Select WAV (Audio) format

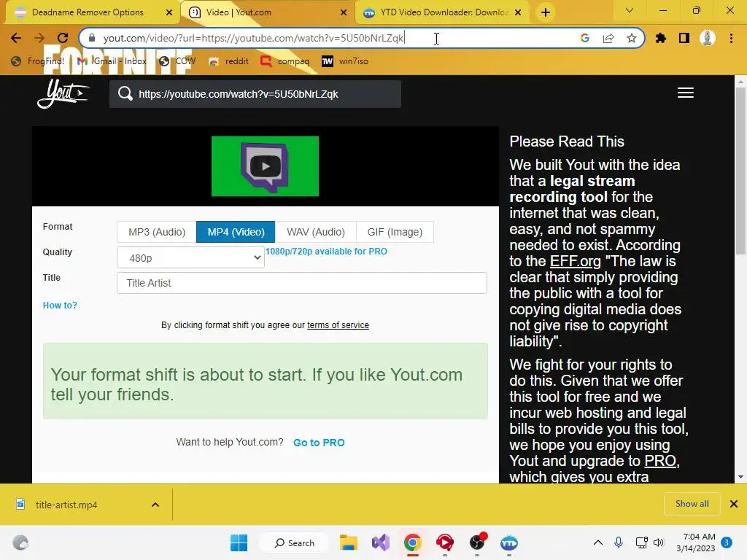pos(315,232)
